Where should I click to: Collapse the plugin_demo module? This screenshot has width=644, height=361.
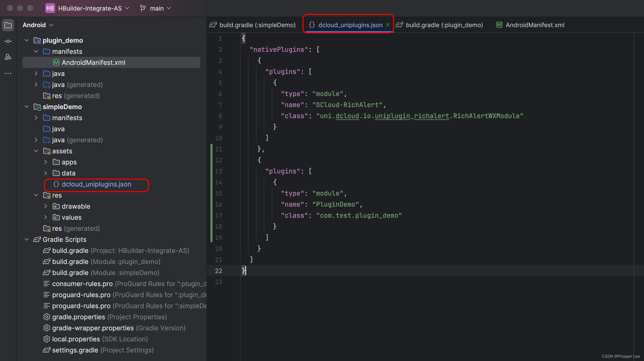coord(27,40)
